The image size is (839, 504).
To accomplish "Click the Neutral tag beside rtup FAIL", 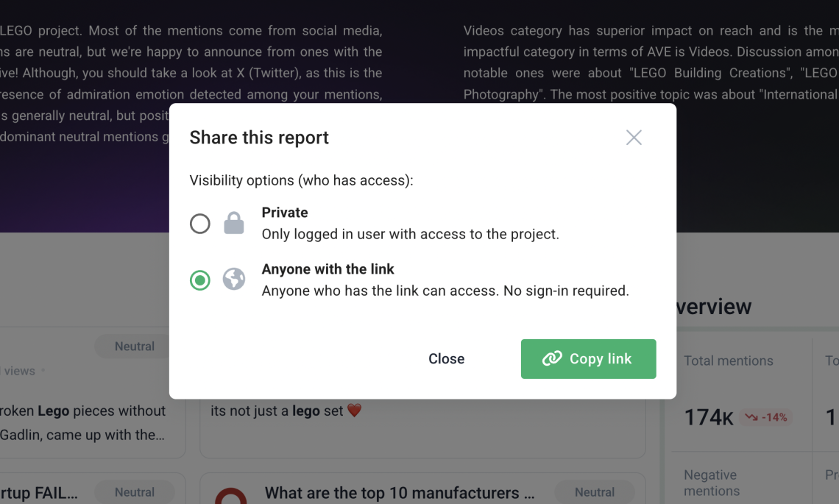I will (134, 492).
